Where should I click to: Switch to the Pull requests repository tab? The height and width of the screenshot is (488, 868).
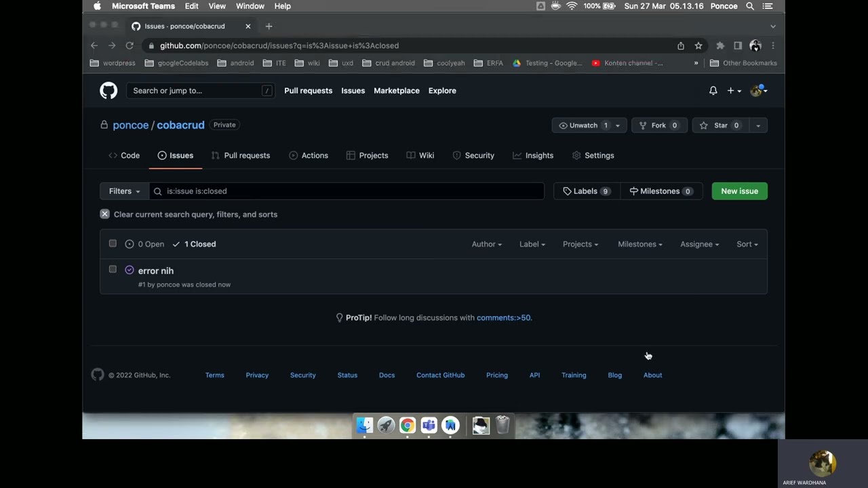(x=241, y=155)
